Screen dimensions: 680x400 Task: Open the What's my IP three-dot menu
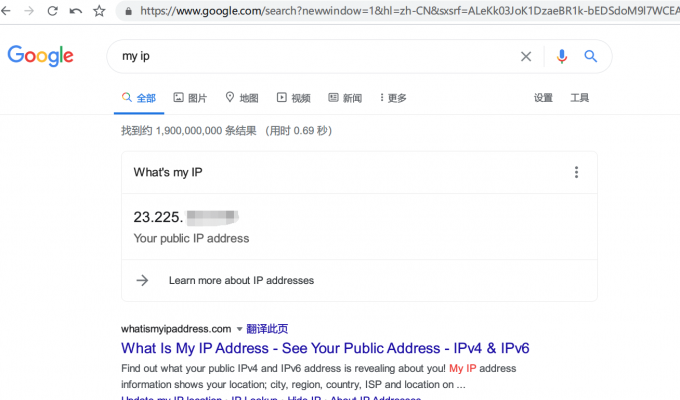(x=576, y=172)
